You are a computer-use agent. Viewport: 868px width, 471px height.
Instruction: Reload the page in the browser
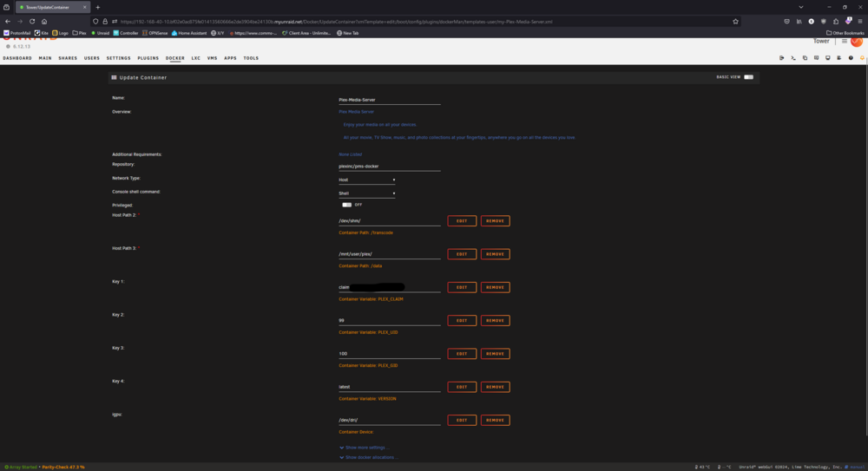click(x=32, y=22)
